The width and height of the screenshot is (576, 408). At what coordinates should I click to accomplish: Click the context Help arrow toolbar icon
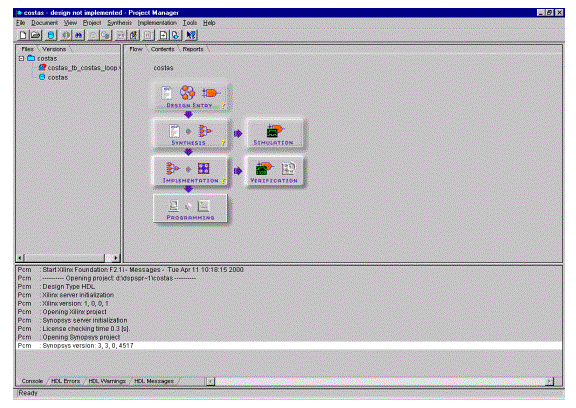[191, 35]
